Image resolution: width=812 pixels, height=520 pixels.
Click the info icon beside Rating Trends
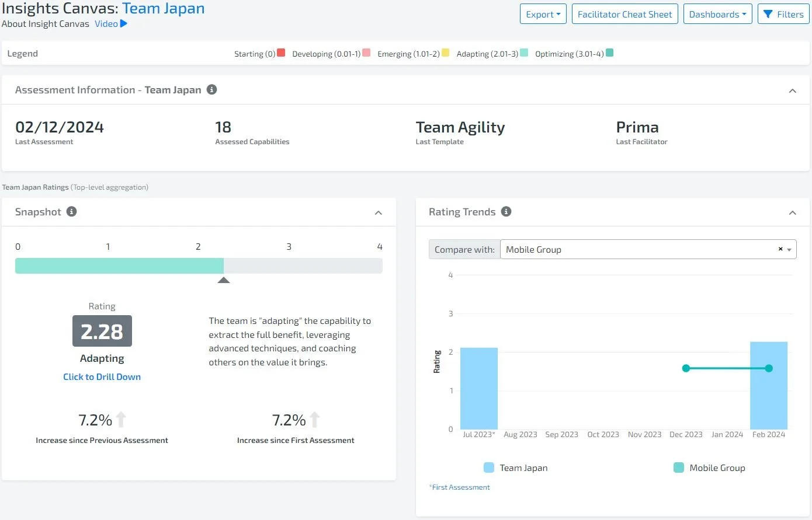point(506,212)
